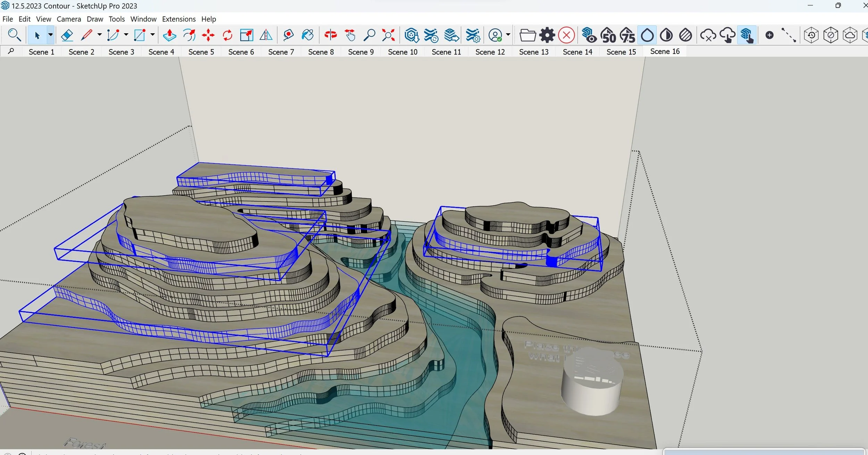Open the Camera menu
868x455 pixels.
click(69, 19)
